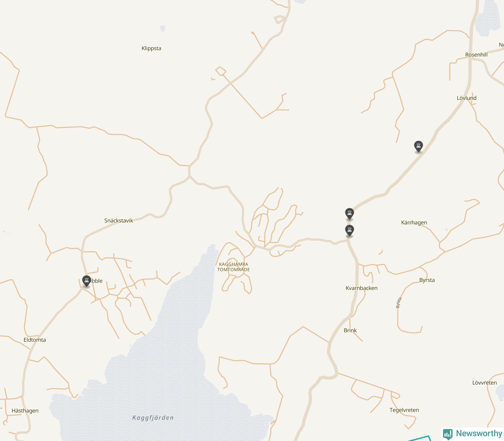
Task: Click the Kaggfjärden water label
Action: (x=153, y=418)
